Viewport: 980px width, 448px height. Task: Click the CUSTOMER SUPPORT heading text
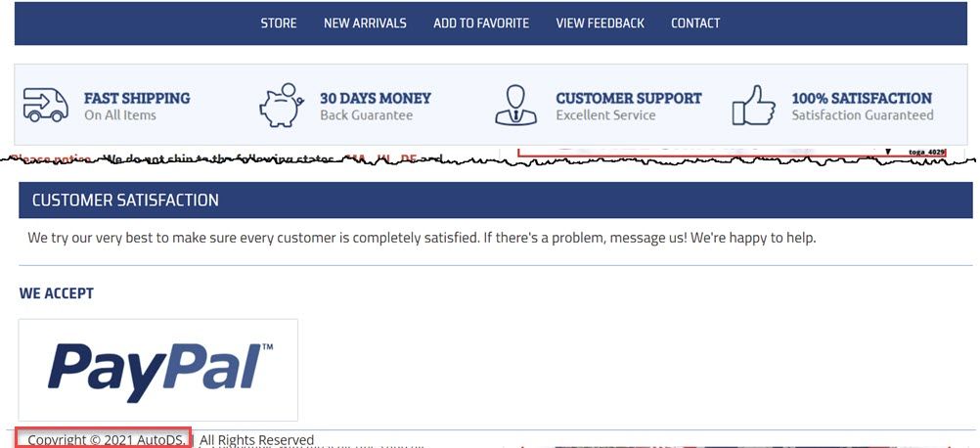pos(629,98)
